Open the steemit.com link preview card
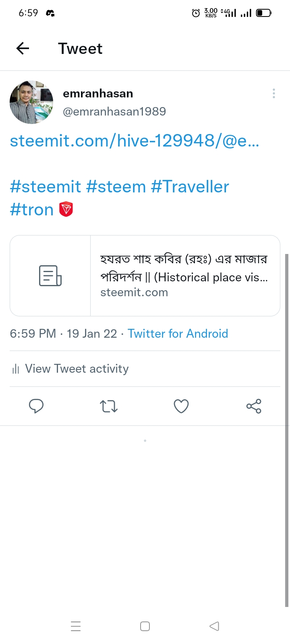 coord(145,276)
